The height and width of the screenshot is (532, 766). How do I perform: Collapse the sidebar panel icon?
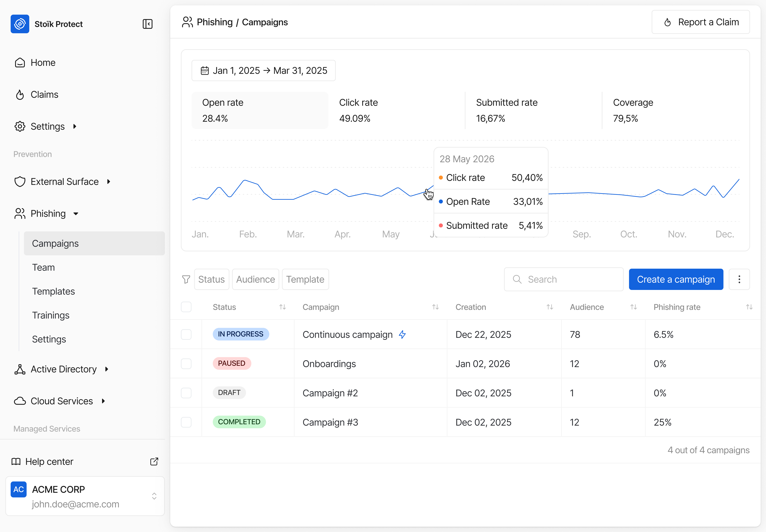tap(147, 24)
